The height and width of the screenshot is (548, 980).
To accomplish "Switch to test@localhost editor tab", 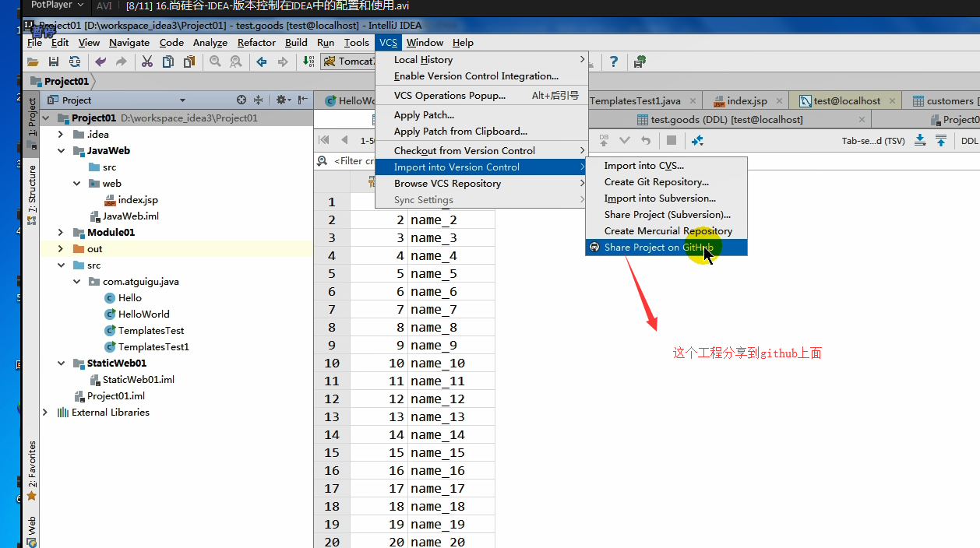I will click(x=845, y=101).
